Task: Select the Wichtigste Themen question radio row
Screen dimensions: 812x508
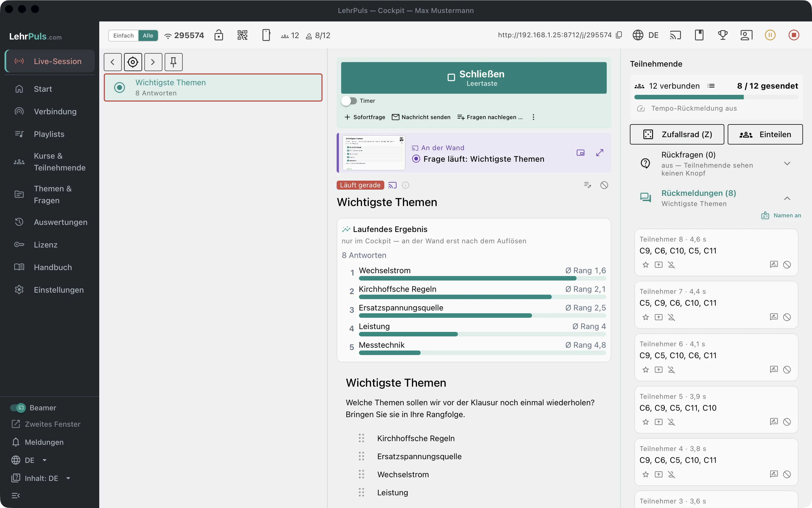Action: 213,87
